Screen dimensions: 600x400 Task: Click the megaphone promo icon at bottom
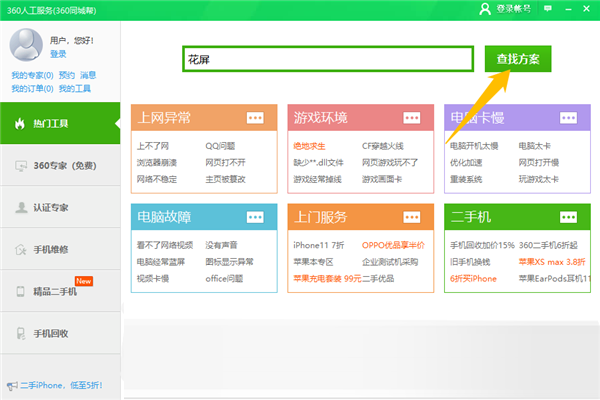coord(12,385)
